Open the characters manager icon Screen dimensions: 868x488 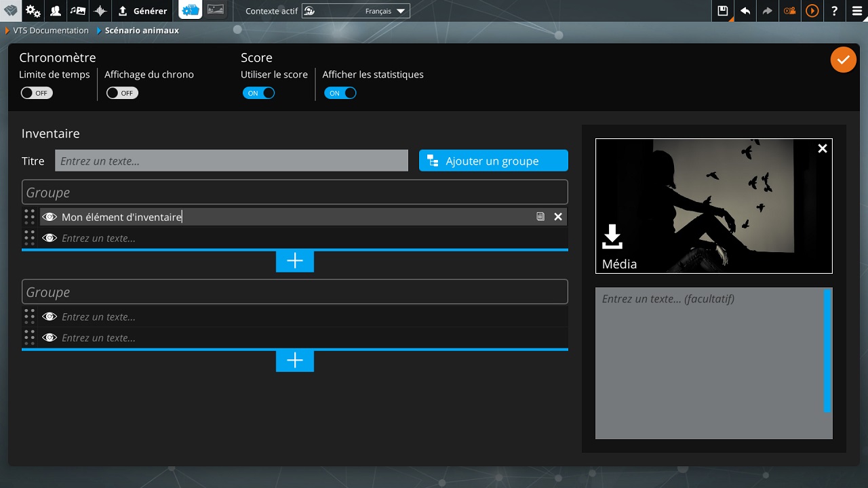[55, 10]
